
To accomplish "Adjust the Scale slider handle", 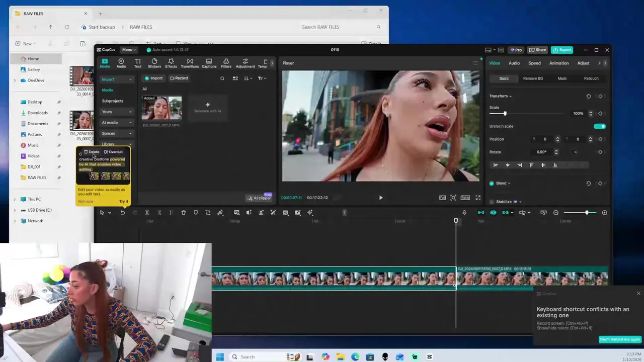I will coord(505,114).
